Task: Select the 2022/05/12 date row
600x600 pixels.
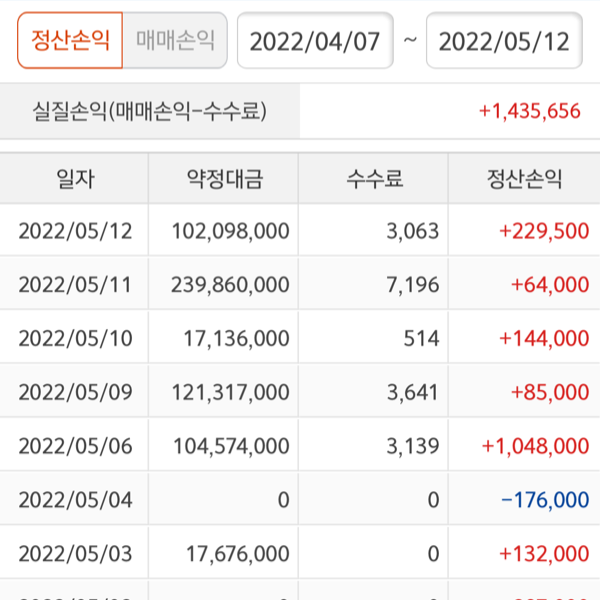Action: point(75,231)
